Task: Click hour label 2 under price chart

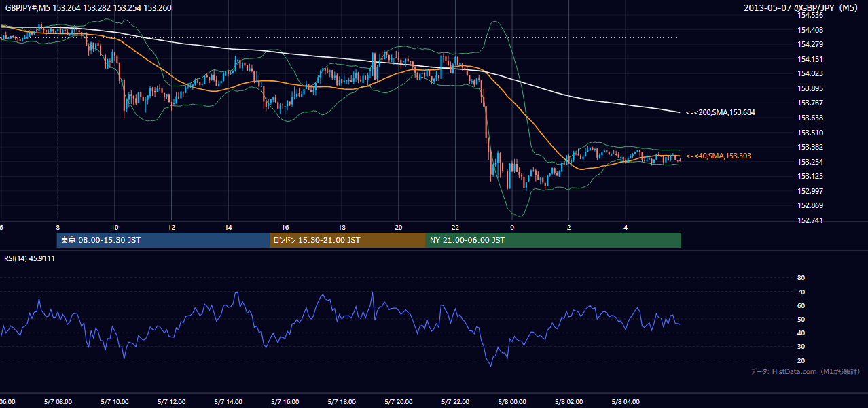Action: [x=569, y=227]
